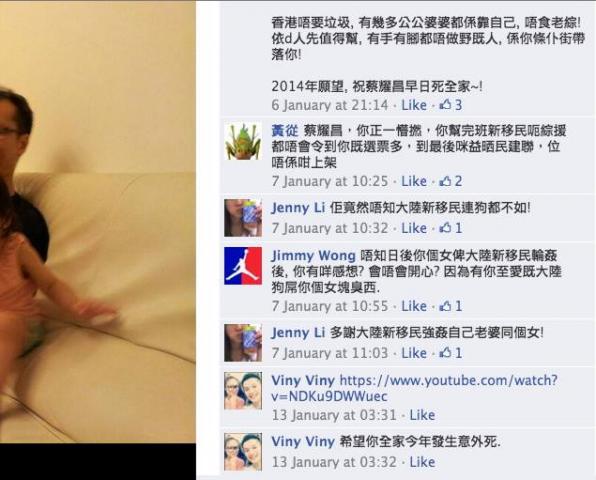Open Jimmy Wong's Jordan logo avatar
This screenshot has height=480, width=596.
[x=243, y=266]
